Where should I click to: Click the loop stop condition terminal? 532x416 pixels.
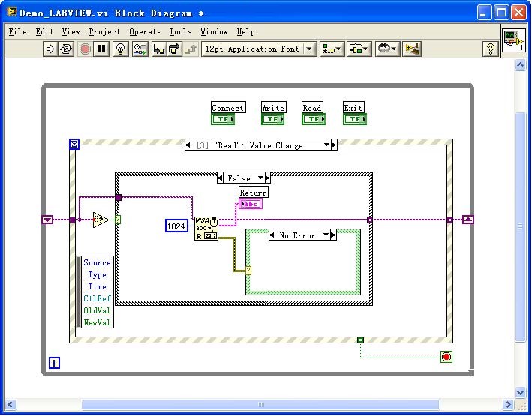click(446, 357)
